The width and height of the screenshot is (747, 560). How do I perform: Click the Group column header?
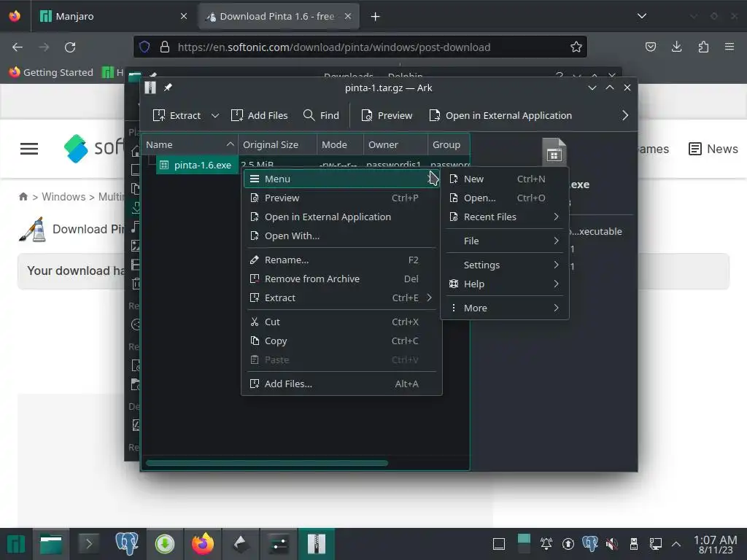[449, 145]
